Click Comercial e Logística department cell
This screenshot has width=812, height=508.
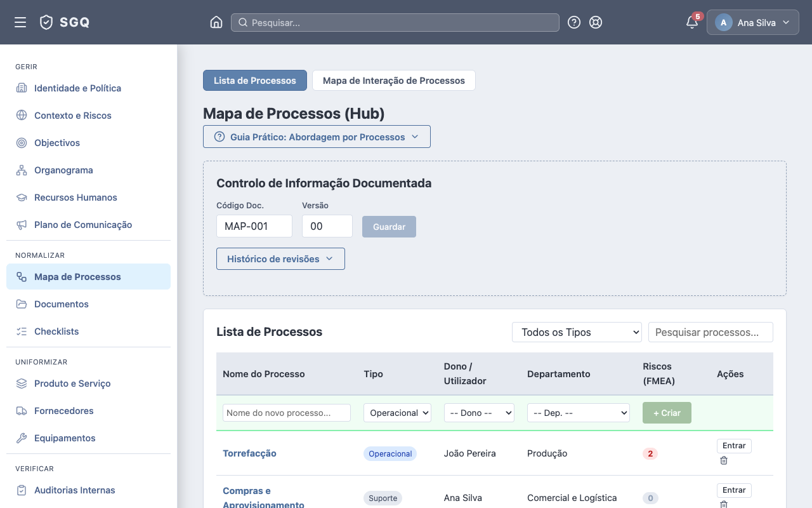tap(572, 498)
